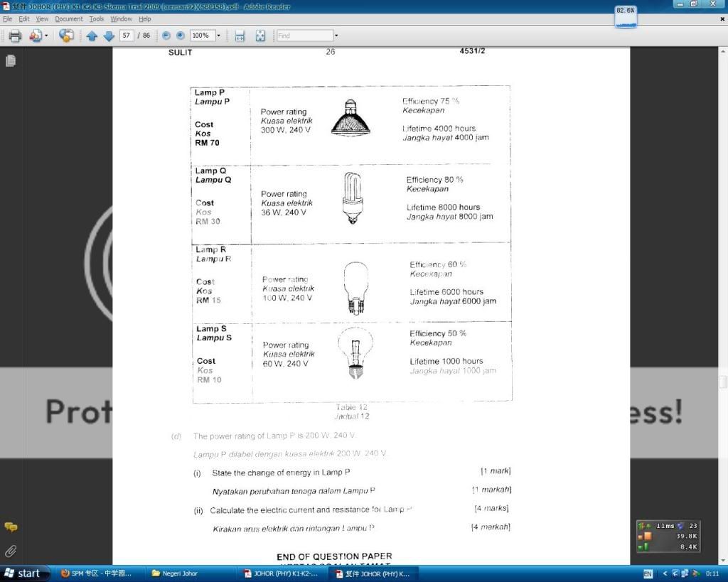Click the page number input field

click(x=127, y=36)
